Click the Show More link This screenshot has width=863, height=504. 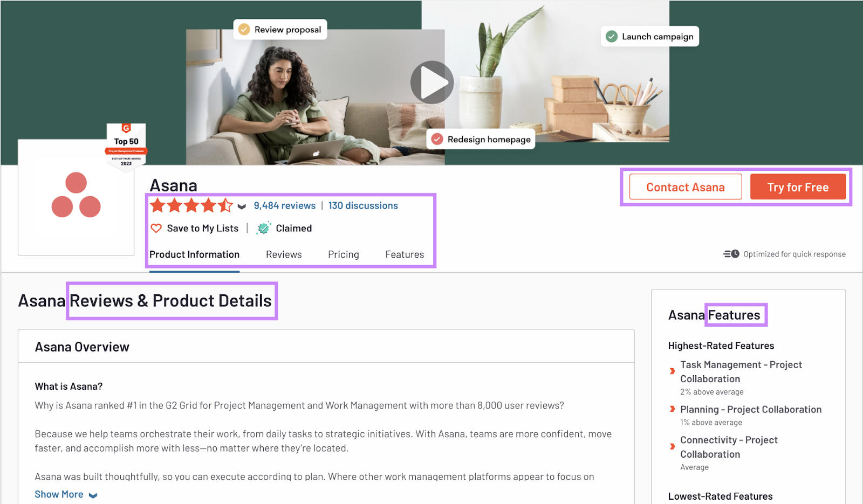pyautogui.click(x=59, y=494)
